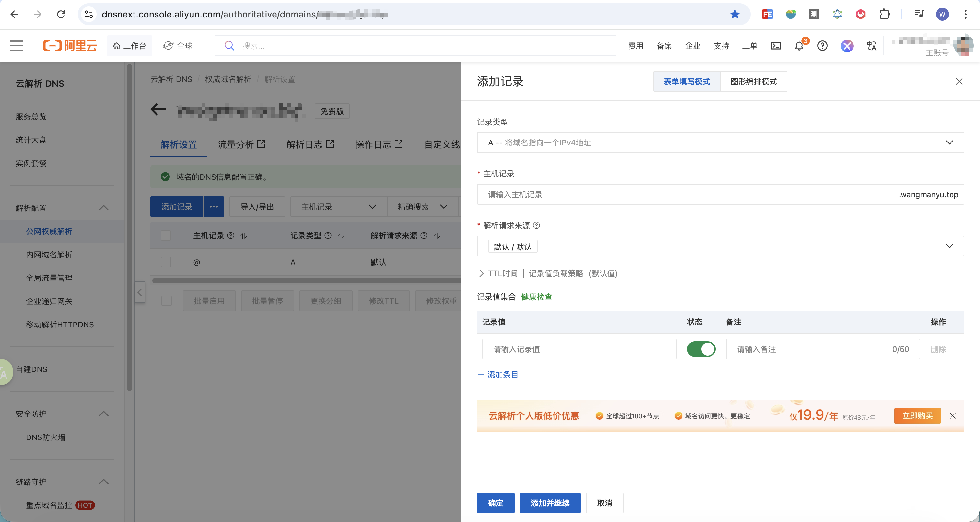Check the @ record row checkbox
980x522 pixels.
coord(166,262)
